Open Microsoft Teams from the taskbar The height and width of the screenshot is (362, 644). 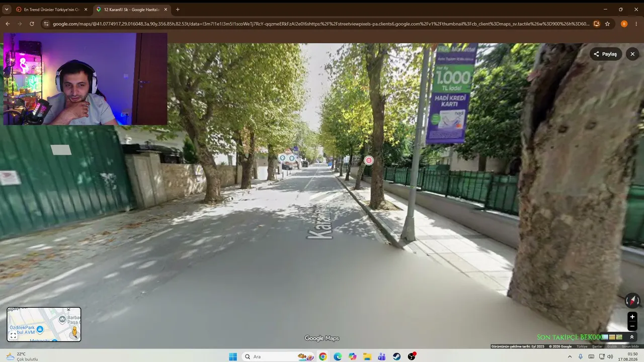point(382,356)
